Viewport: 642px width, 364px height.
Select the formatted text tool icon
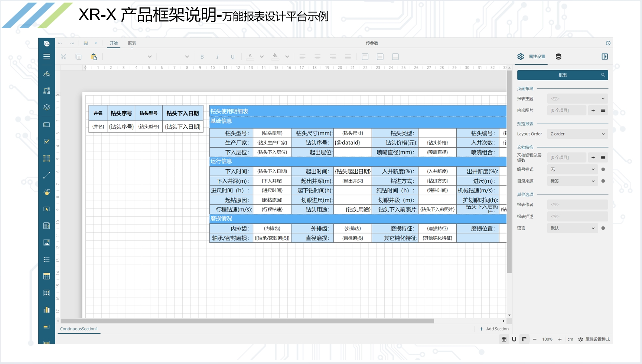pos(46,226)
